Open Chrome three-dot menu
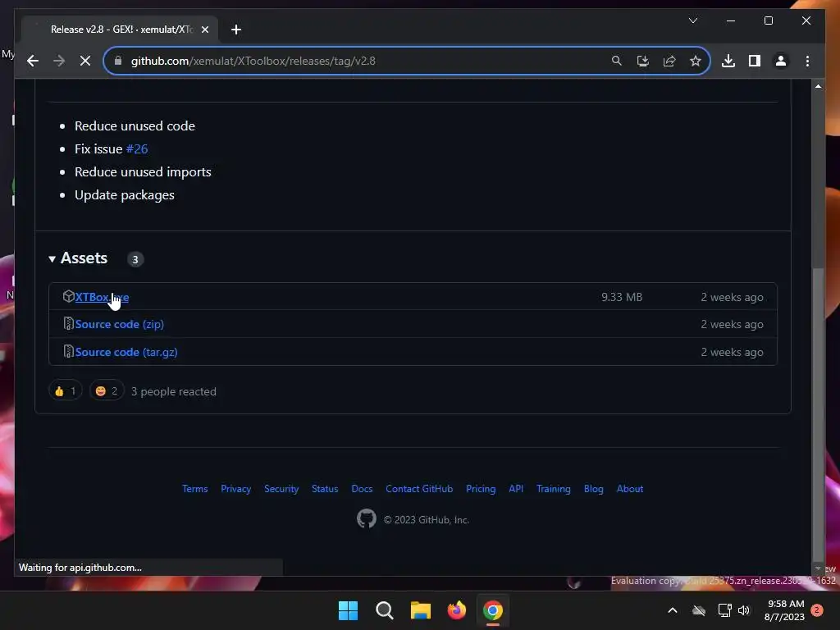 tap(807, 61)
